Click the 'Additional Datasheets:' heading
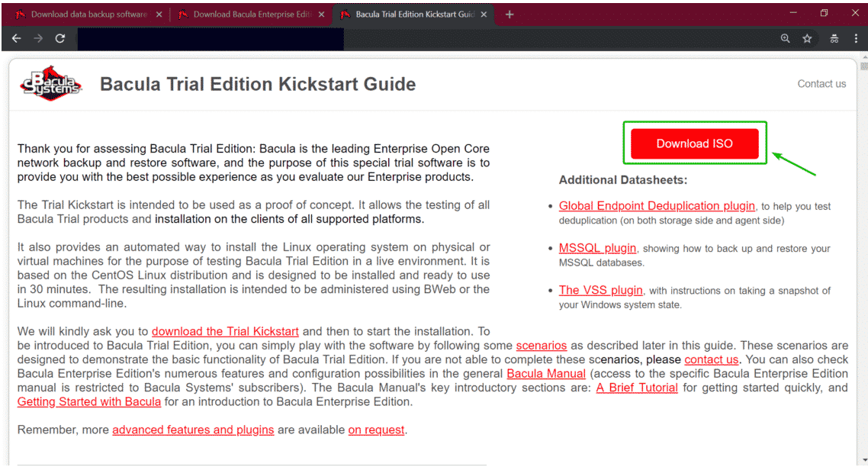The width and height of the screenshot is (868, 467). pos(622,180)
